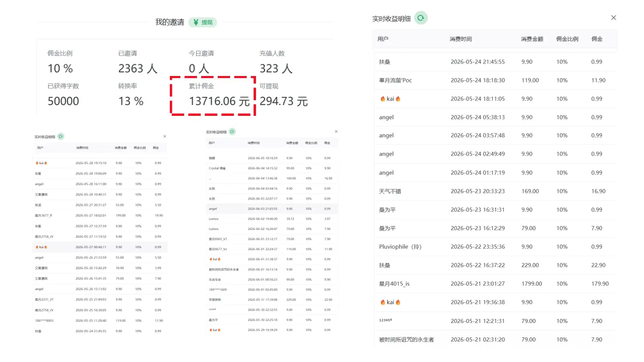Click timestamp 2026-05-24 18:11:05 of kai row
Viewport: 644px width, 362px height.
coord(478,99)
